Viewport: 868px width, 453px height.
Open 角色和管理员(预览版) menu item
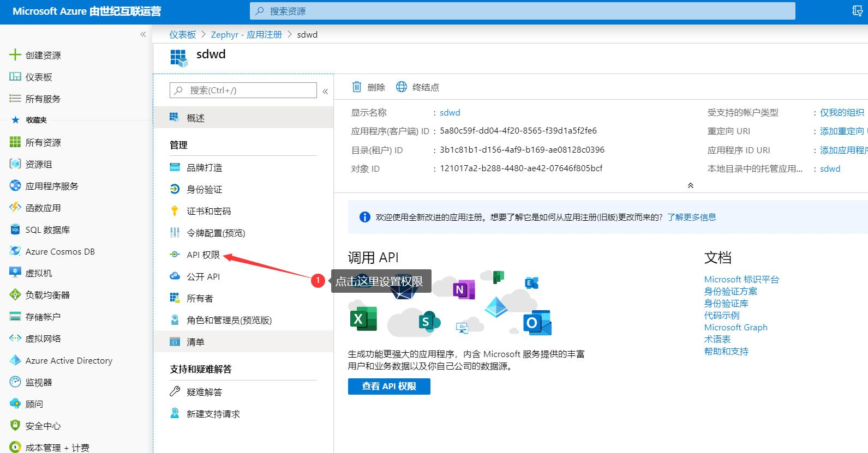[x=243, y=320]
